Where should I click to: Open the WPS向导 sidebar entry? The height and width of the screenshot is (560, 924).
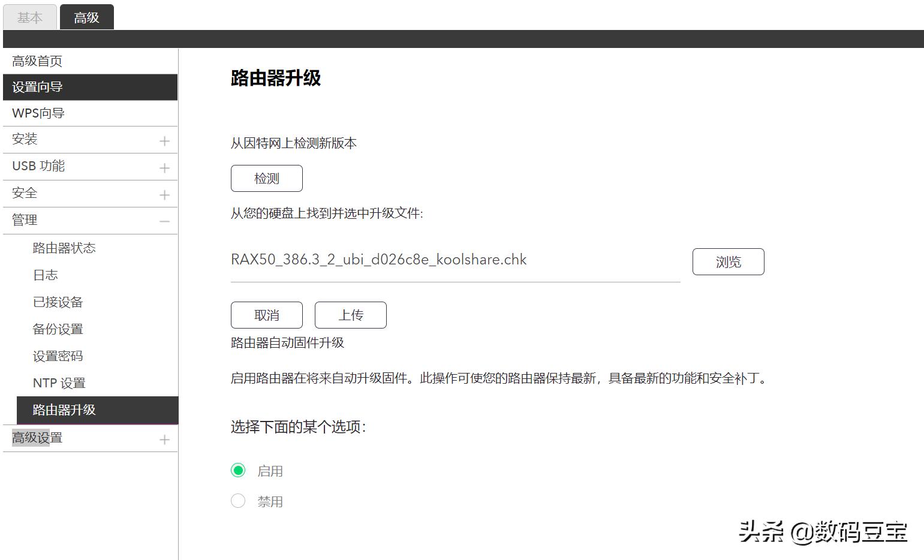coord(38,113)
